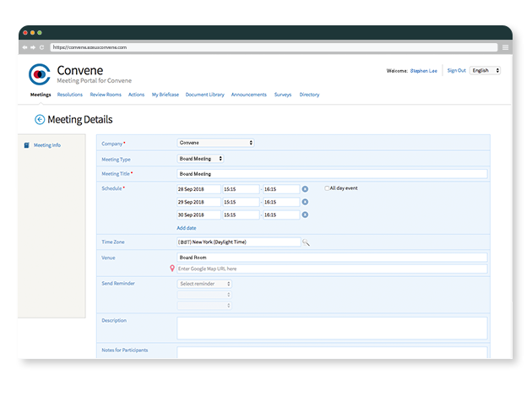The image size is (532, 397).
Task: Click the 30 Sep 2018 date field
Action: pos(198,215)
